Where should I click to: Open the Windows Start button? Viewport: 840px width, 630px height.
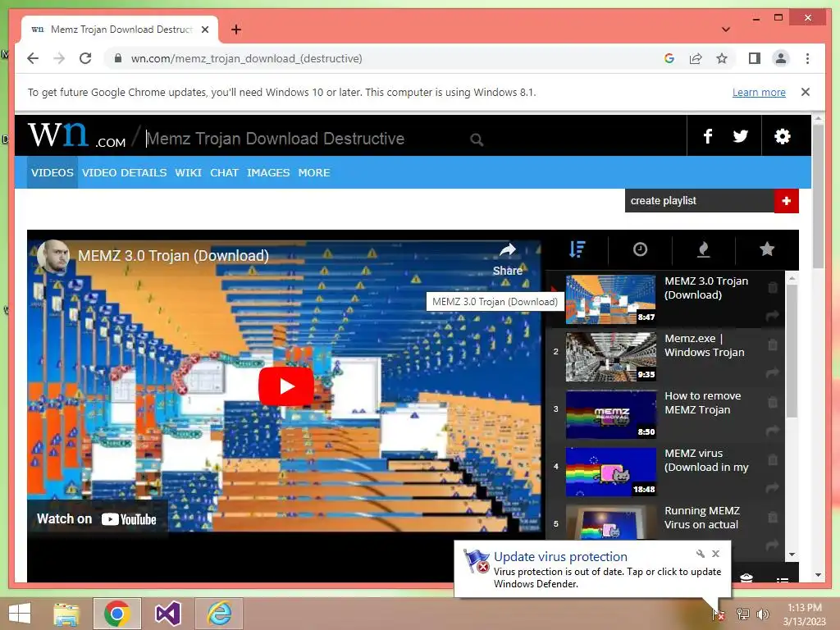20,614
